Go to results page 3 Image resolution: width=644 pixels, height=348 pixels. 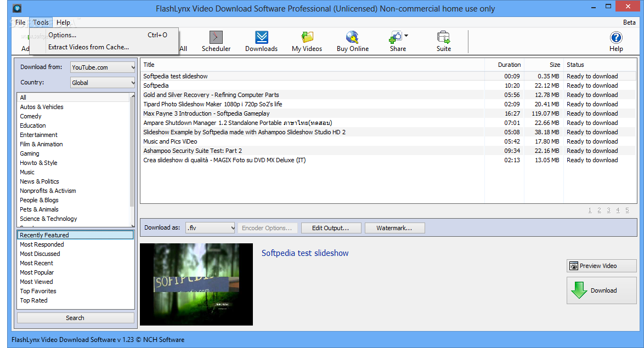(609, 210)
